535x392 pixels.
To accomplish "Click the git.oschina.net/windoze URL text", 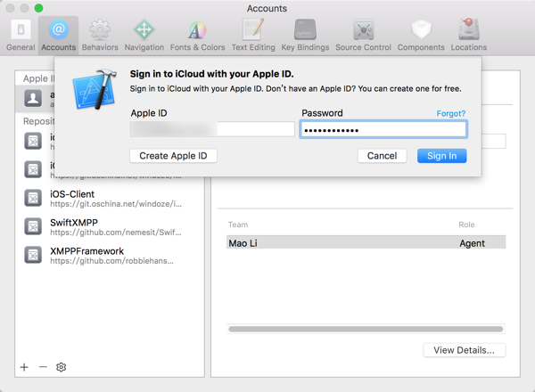I will pyautogui.click(x=116, y=204).
